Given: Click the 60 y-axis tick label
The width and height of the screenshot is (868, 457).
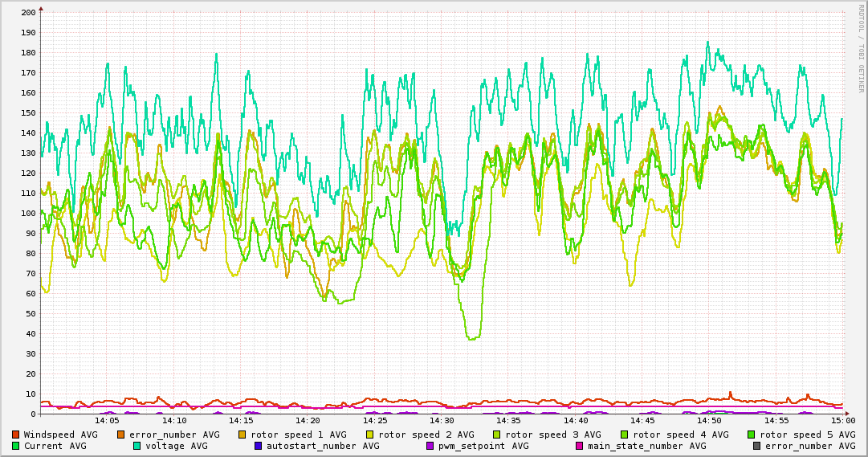Looking at the screenshot, I should [31, 294].
